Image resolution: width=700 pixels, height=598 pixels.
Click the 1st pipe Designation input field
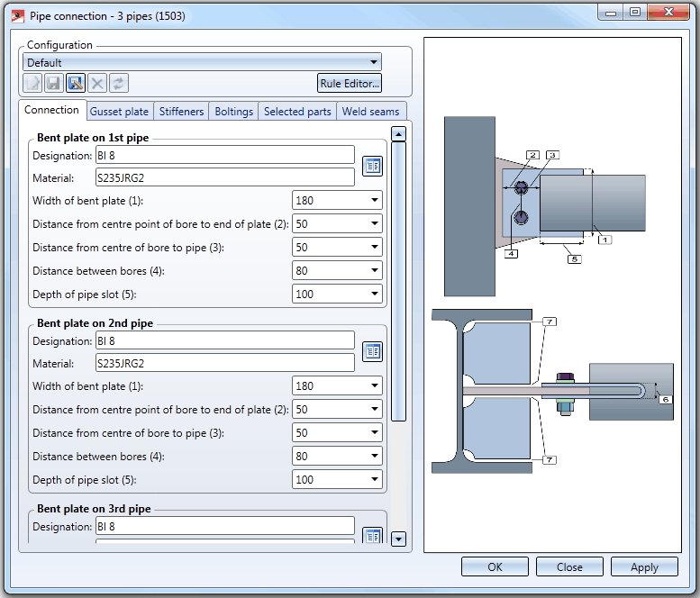tap(224, 155)
